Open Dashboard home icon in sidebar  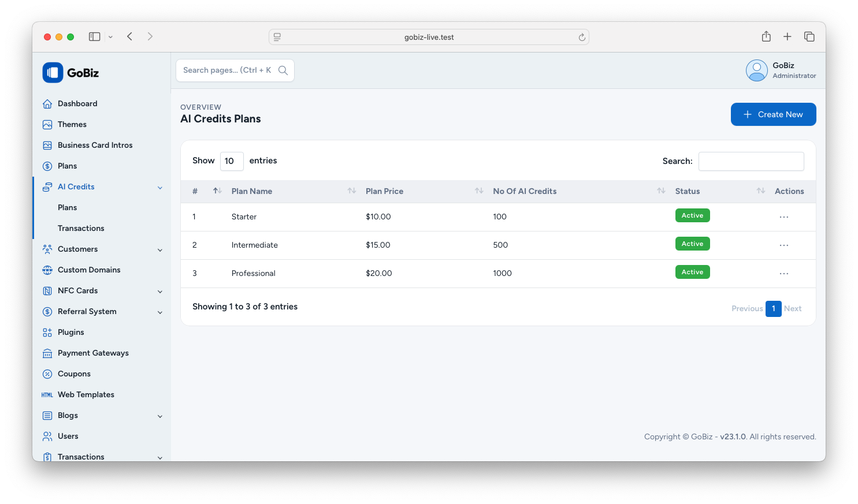(x=47, y=104)
